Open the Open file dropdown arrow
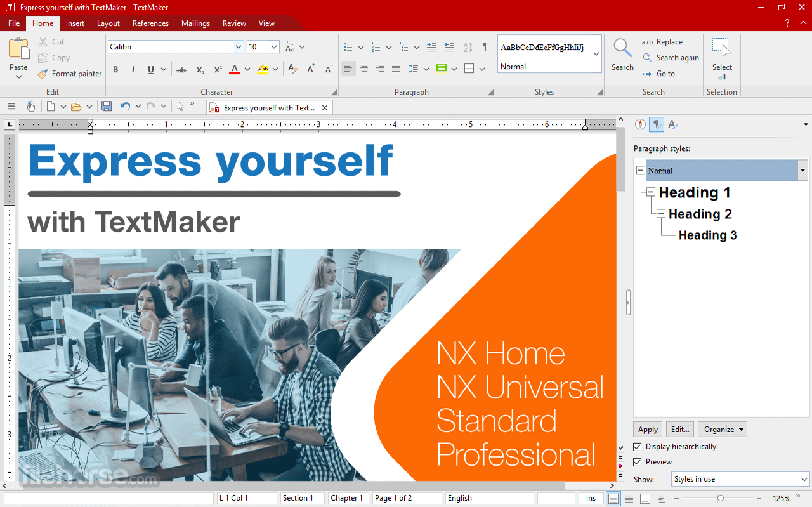The height and width of the screenshot is (507, 812). [89, 107]
